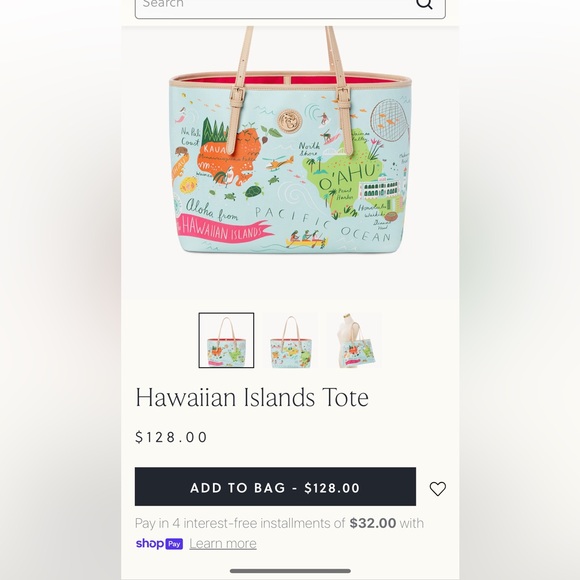This screenshot has height=580, width=580.
Task: Tap the left tan strap of the tote
Action: 239,91
